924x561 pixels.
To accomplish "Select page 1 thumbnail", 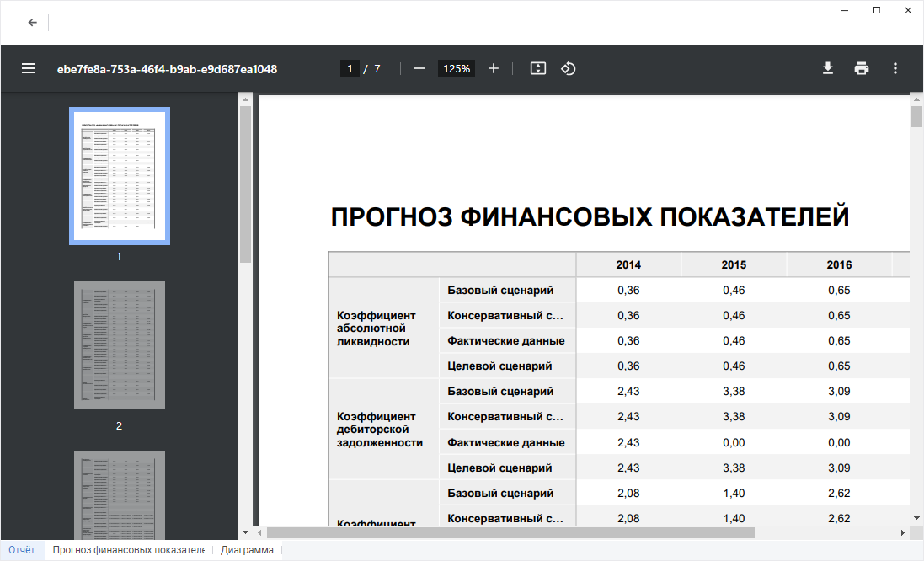I will [x=119, y=176].
